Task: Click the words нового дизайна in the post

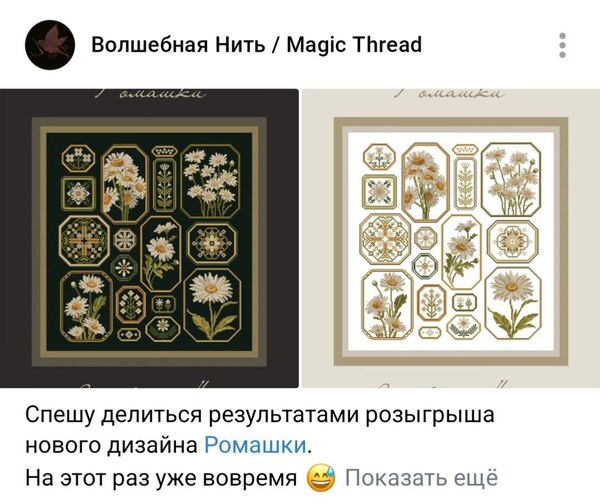Action: pos(111,445)
